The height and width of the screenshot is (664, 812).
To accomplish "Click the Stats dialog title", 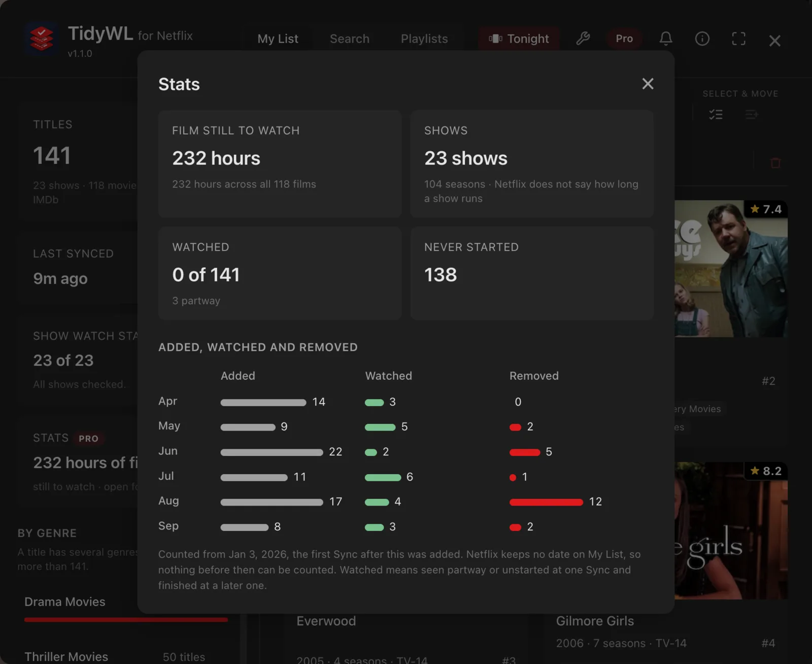I will pyautogui.click(x=179, y=84).
